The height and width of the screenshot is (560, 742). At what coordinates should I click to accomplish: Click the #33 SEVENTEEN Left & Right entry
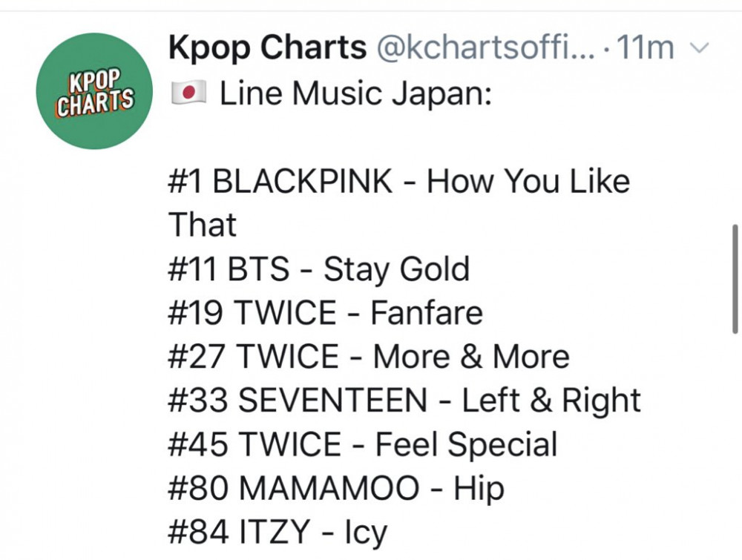click(404, 401)
